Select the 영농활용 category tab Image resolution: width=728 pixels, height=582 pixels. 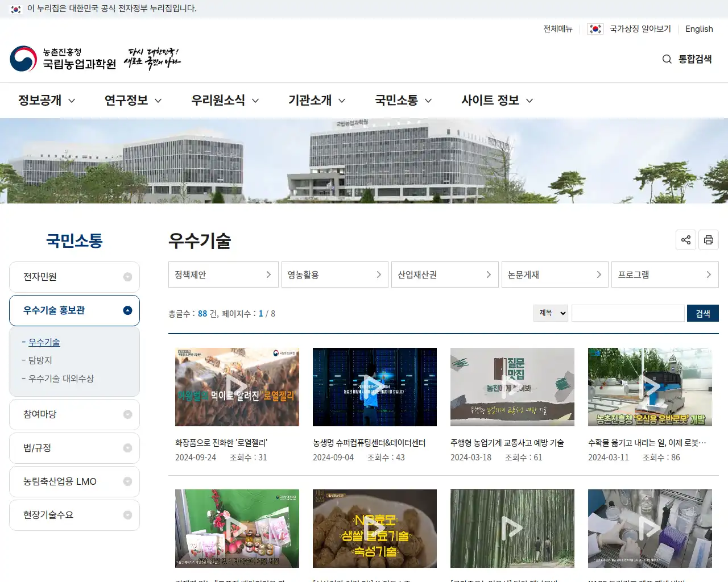pyautogui.click(x=334, y=275)
